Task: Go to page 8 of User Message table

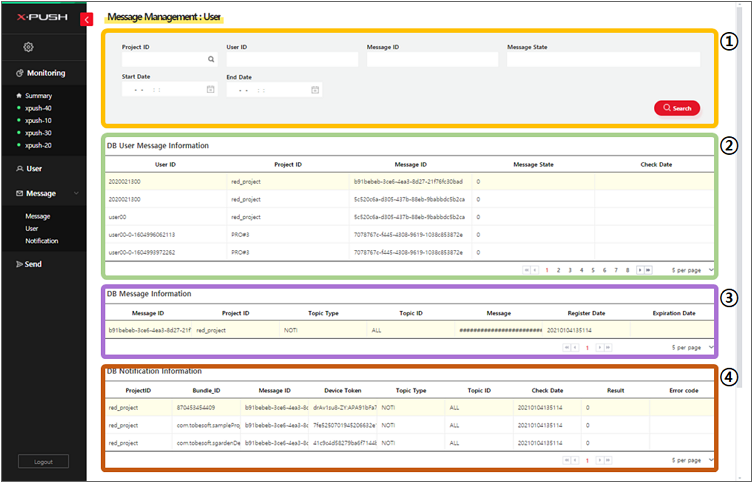Action: [627, 270]
